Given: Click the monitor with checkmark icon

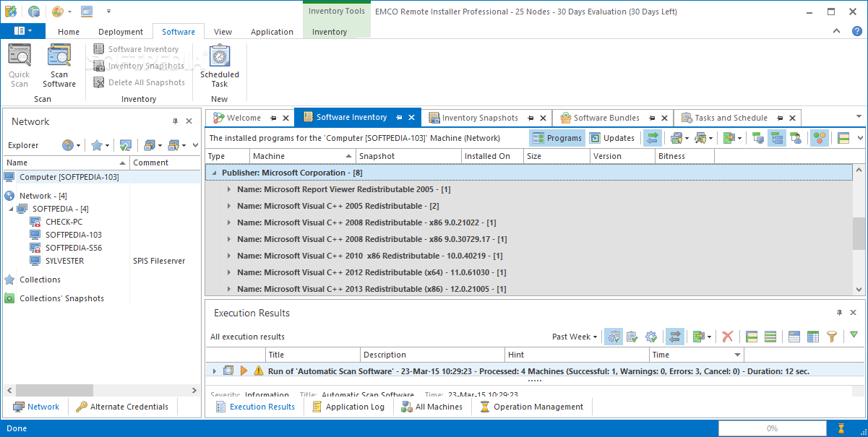Looking at the screenshot, I should pyautogui.click(x=126, y=145).
